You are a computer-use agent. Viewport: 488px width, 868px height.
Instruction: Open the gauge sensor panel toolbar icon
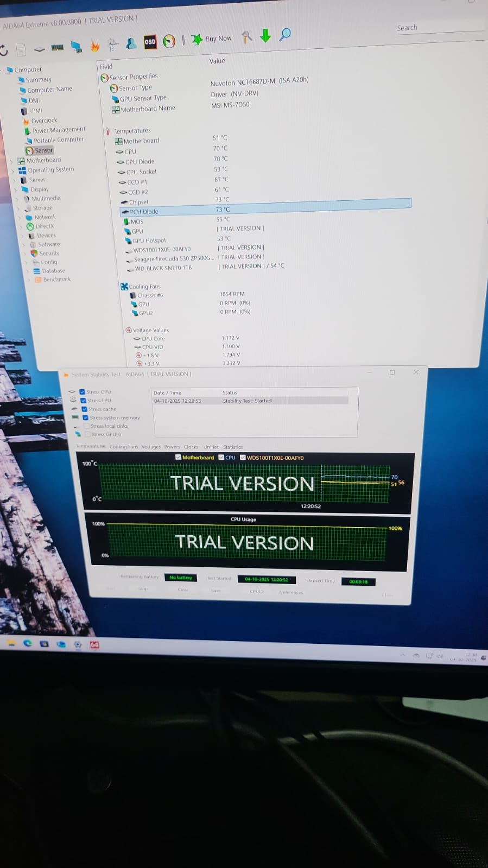[169, 41]
